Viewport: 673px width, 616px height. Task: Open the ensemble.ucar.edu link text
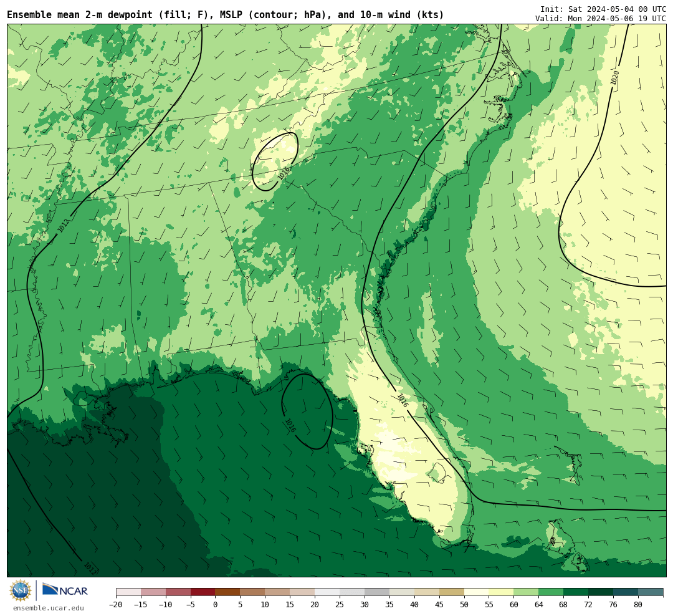49,608
